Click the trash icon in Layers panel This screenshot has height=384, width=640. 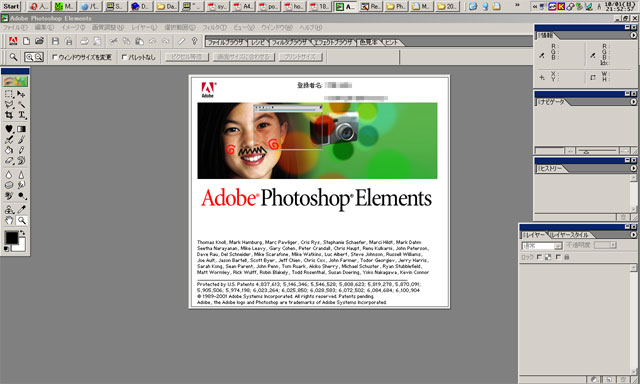pyautogui.click(x=624, y=380)
